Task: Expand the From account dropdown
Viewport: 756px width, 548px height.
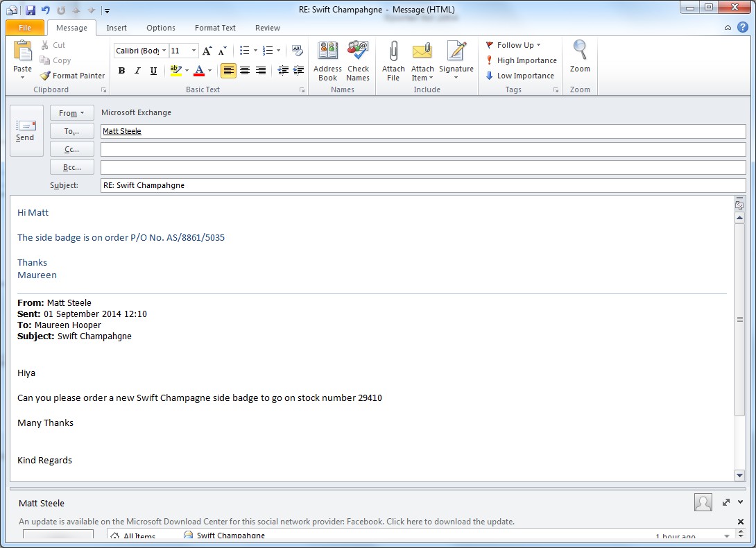Action: pyautogui.click(x=72, y=113)
